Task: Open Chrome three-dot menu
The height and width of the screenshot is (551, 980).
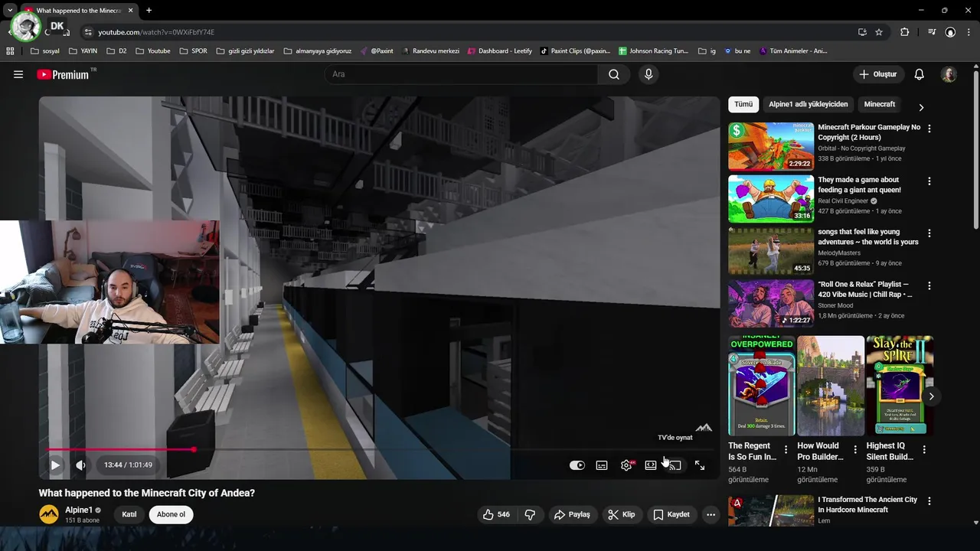Action: (969, 32)
